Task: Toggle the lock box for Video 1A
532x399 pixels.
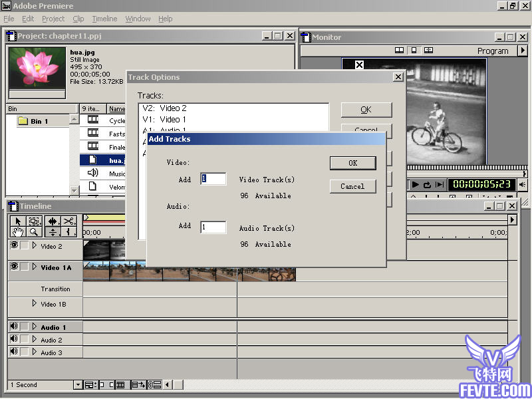Action: click(25, 267)
